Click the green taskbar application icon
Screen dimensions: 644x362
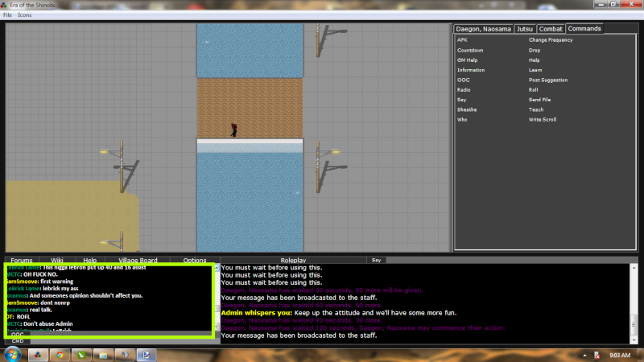click(81, 355)
